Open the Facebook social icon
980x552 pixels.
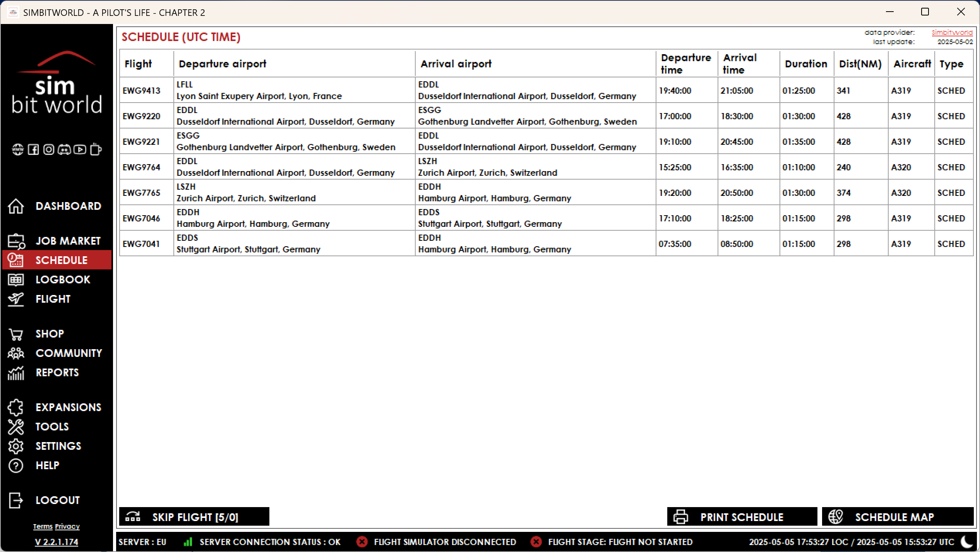pyautogui.click(x=33, y=149)
